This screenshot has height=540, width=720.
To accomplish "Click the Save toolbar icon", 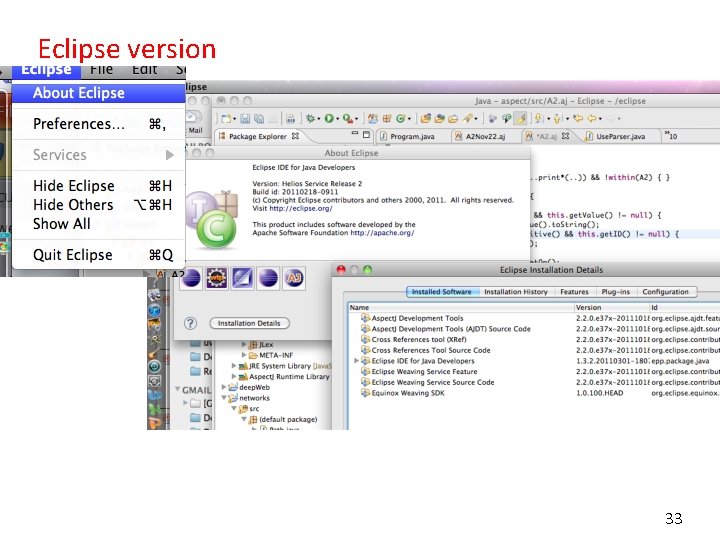I will (245, 119).
